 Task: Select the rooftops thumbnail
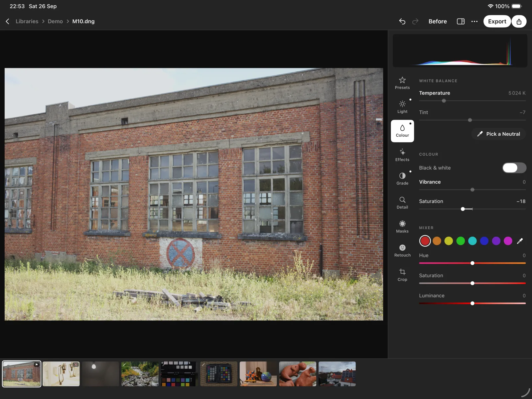337,374
